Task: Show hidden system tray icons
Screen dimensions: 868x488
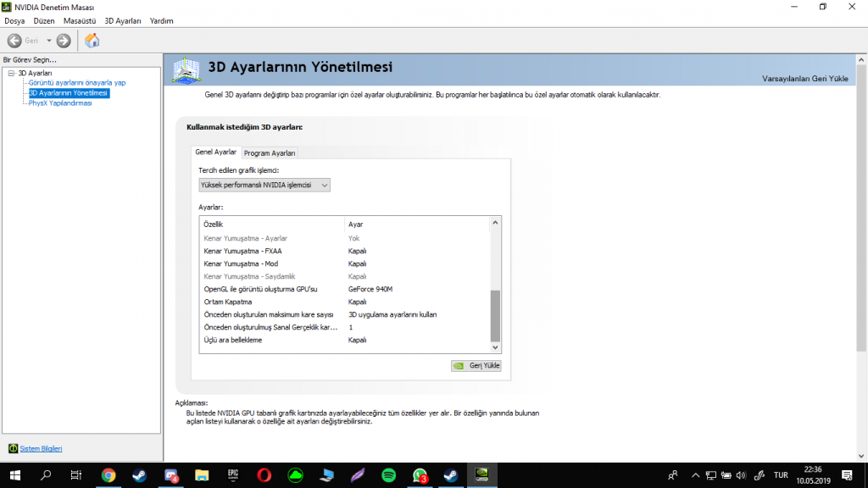Action: (x=695, y=475)
